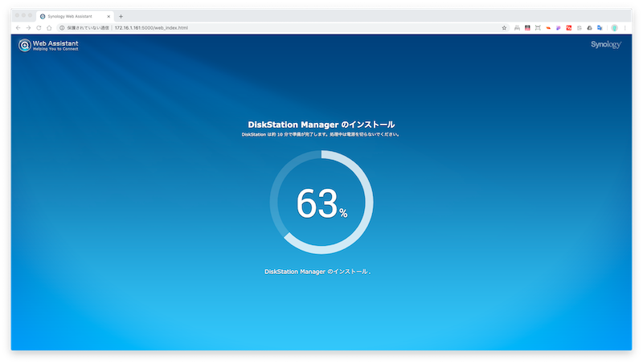Screen dimensions: 643x364
Task: Click the not-secure site info icon
Action: click(x=62, y=28)
